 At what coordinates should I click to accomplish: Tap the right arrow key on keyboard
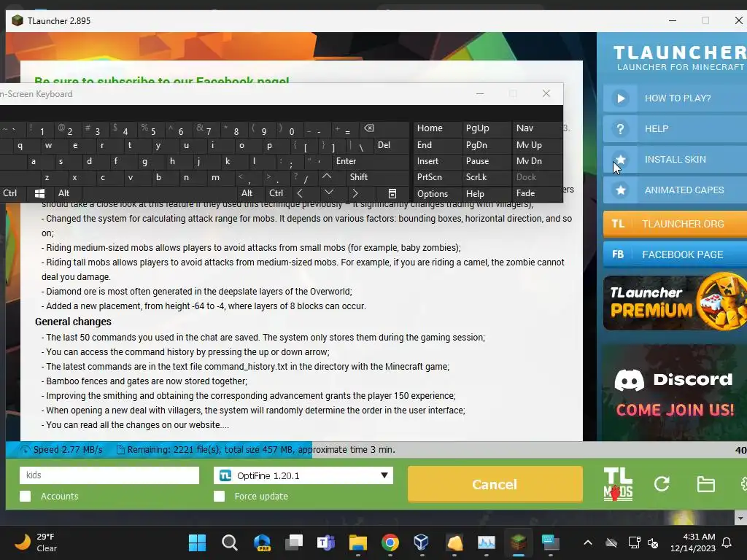355,193
